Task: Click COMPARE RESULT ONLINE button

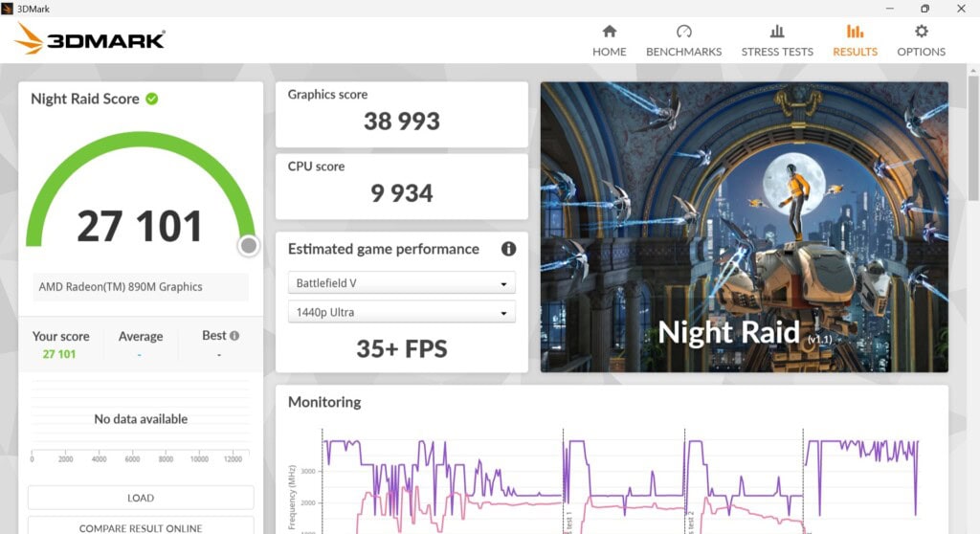Action: (141, 527)
